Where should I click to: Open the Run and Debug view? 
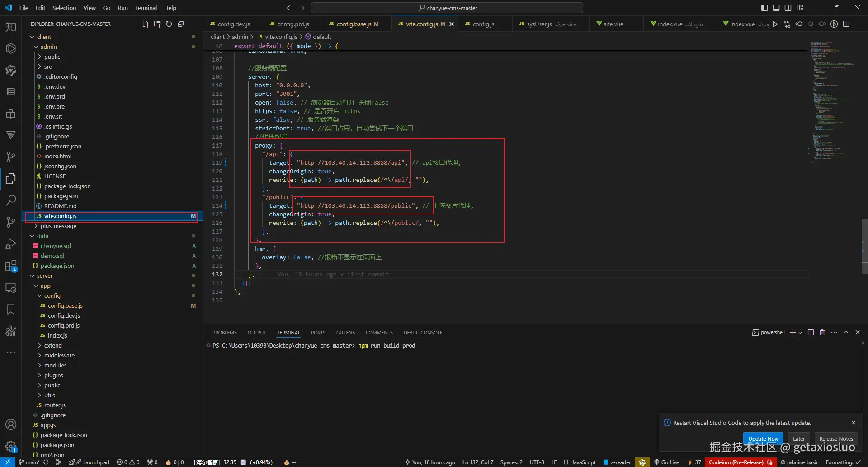click(11, 244)
